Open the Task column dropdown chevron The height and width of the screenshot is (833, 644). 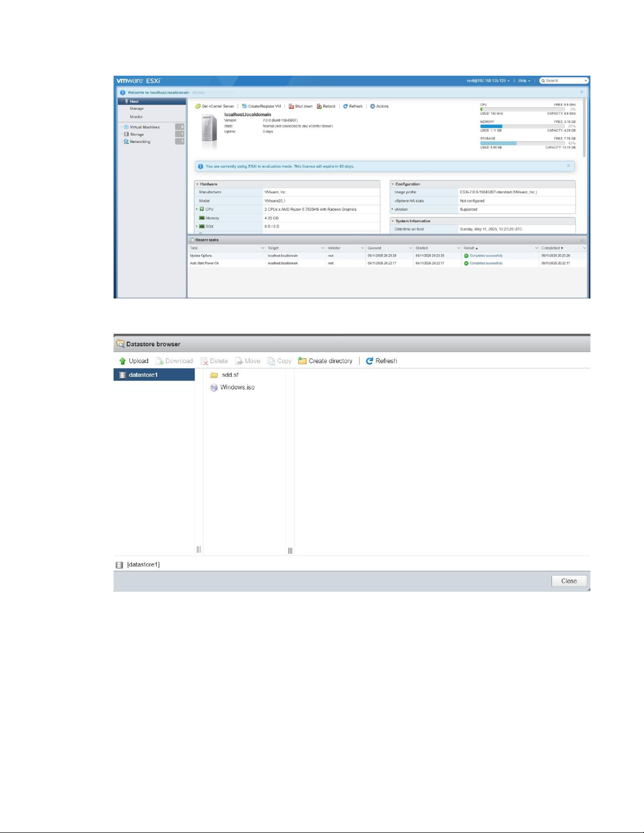(263, 248)
